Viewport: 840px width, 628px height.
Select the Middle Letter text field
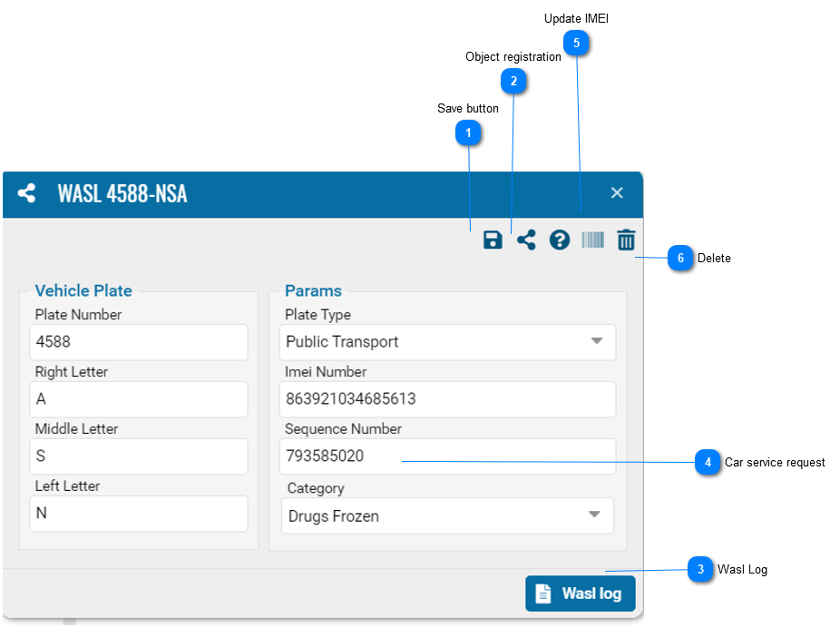coord(138,456)
